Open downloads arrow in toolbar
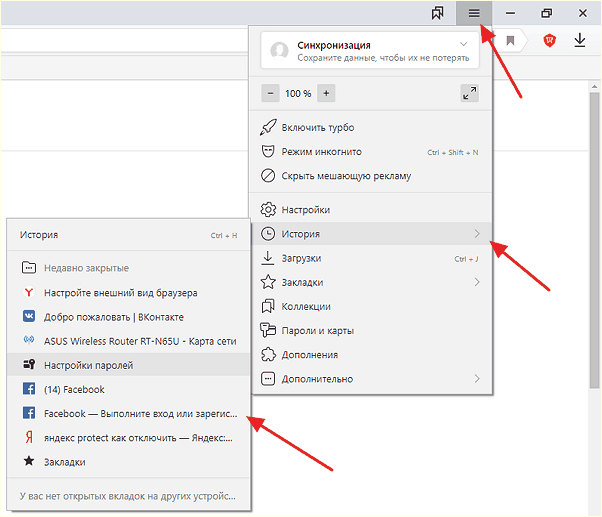 (x=580, y=40)
